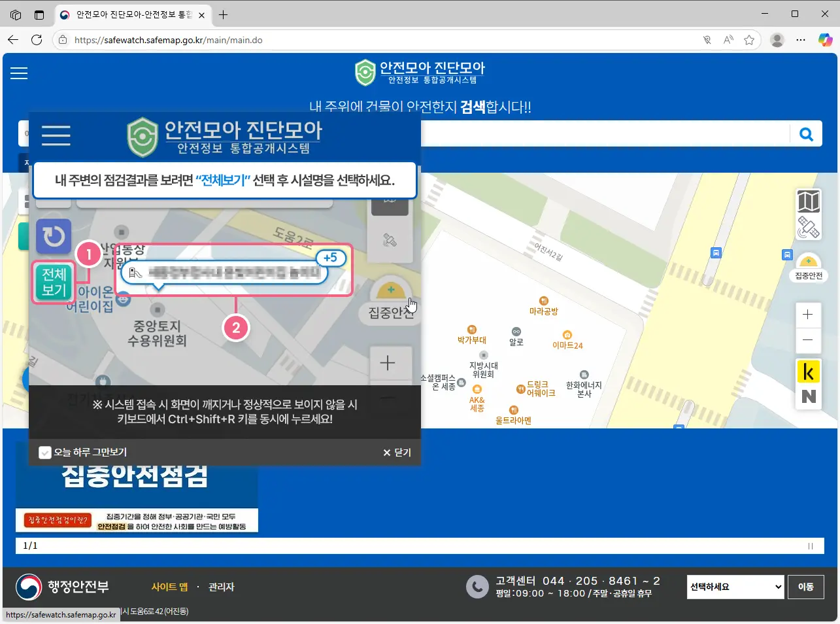This screenshot has width=840, height=624.
Task: Pause the banner slideshow
Action: [x=811, y=546]
